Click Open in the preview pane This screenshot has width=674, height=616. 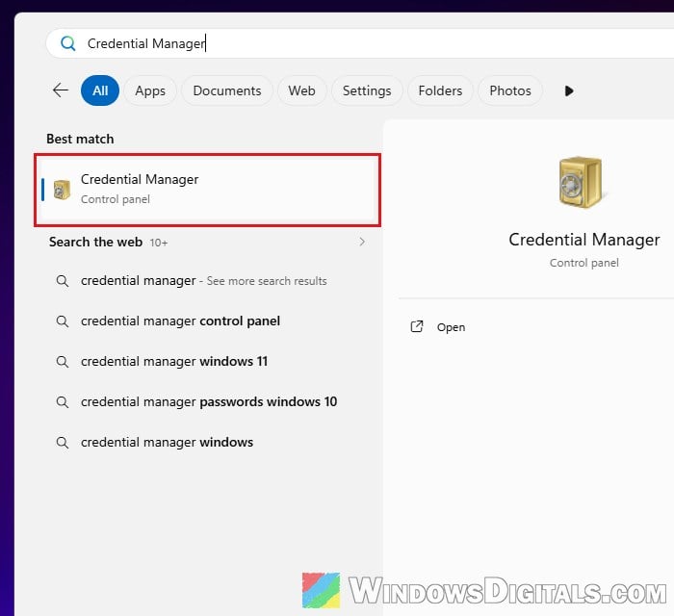coord(451,327)
